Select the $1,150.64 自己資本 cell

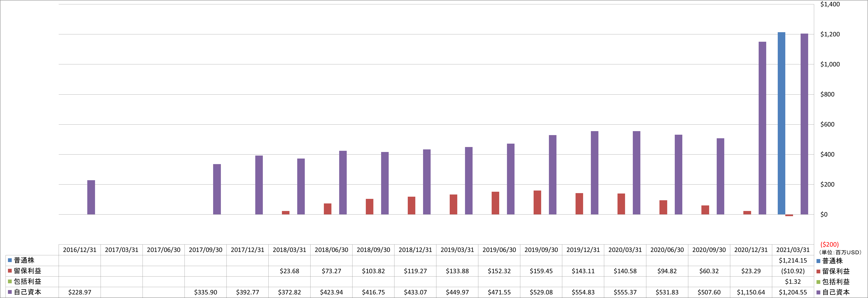[751, 292]
